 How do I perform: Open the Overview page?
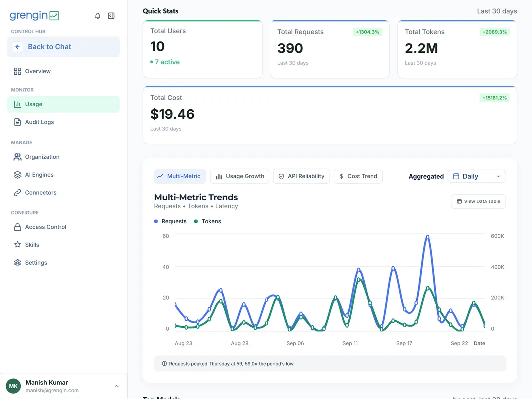(x=63, y=71)
